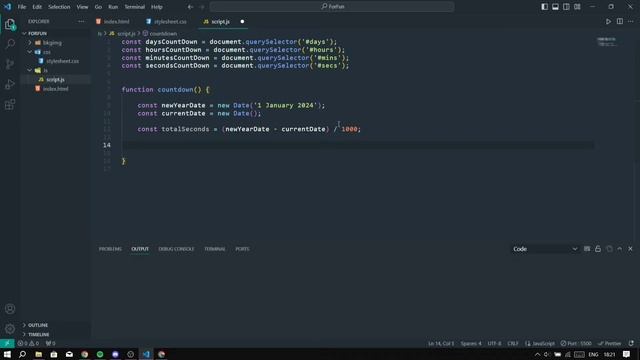640x360 pixels.
Task: Click the Customize Layout icon
Action: 577,7
